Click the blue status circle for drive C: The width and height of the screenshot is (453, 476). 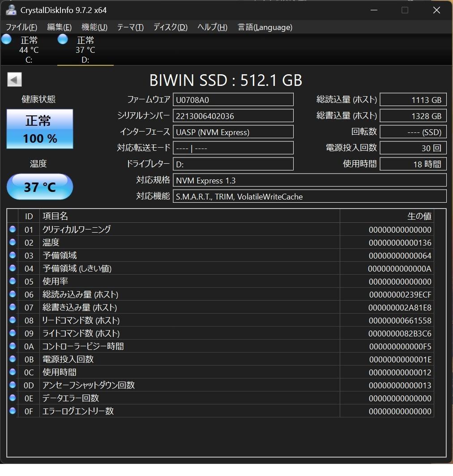(x=6, y=39)
